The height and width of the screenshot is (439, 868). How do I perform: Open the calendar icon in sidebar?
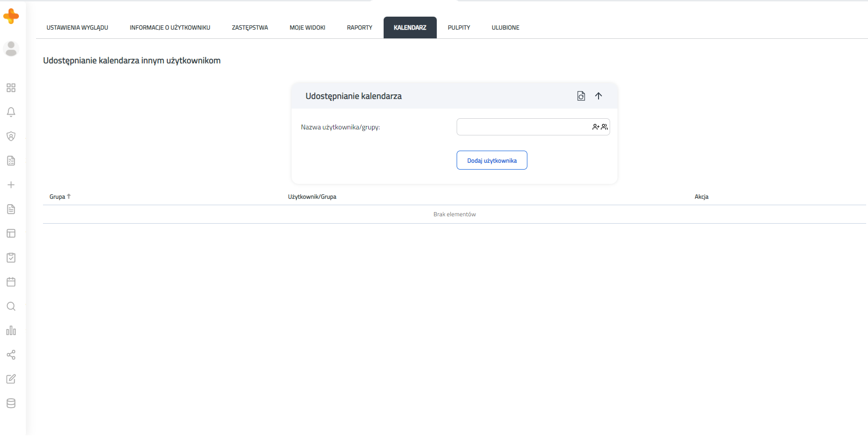pos(11,282)
